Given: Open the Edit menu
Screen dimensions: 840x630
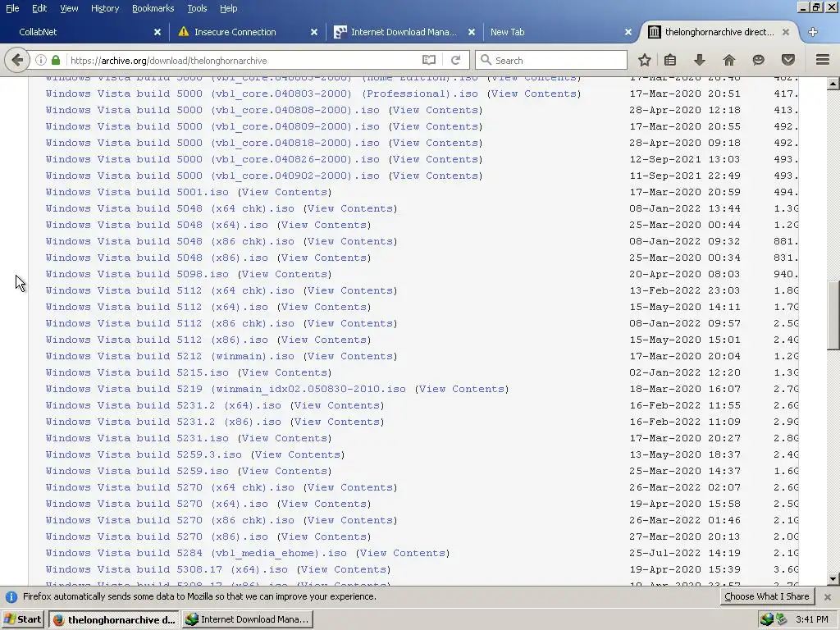Looking at the screenshot, I should click(x=39, y=8).
